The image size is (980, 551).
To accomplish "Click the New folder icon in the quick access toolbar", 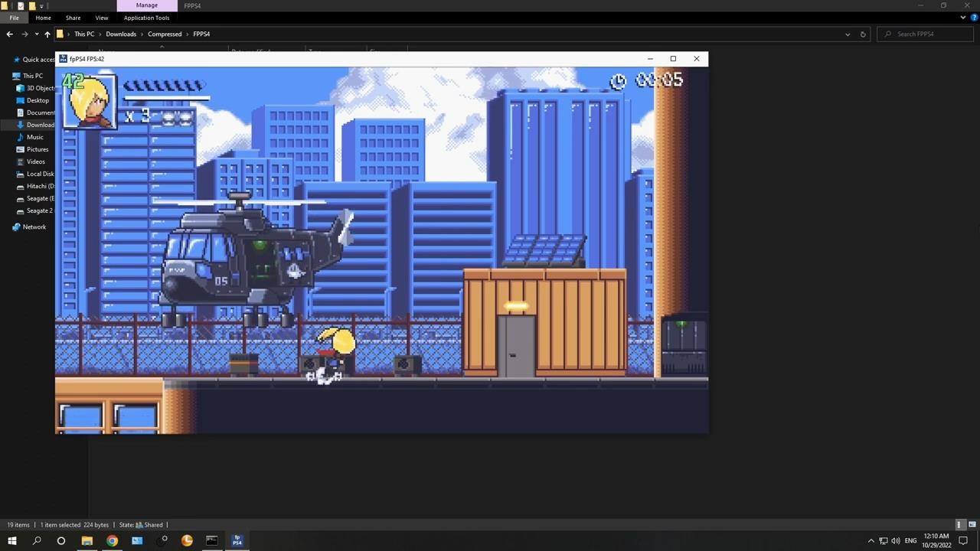I will (x=31, y=6).
